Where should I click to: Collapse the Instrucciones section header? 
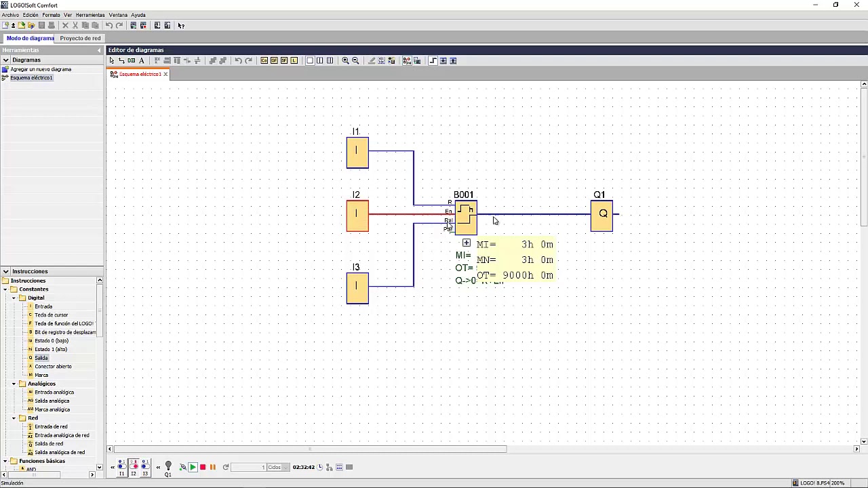pos(5,271)
